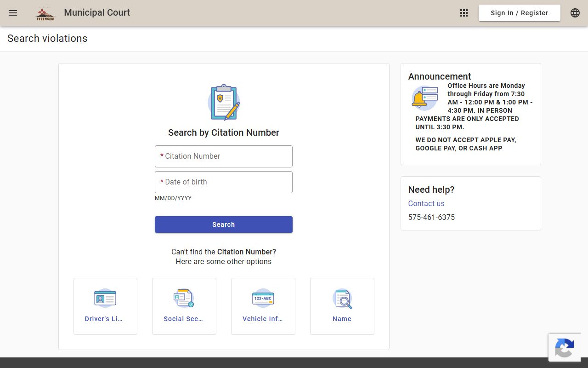Choose the Social Security search option
Viewport: 588px width, 368px height.
pyautogui.click(x=184, y=306)
